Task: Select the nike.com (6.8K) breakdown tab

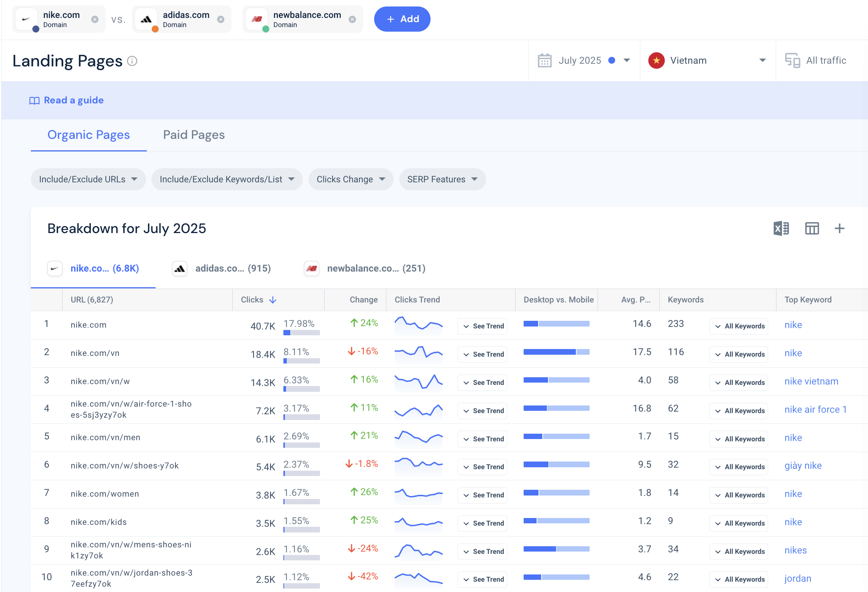Action: (93, 269)
